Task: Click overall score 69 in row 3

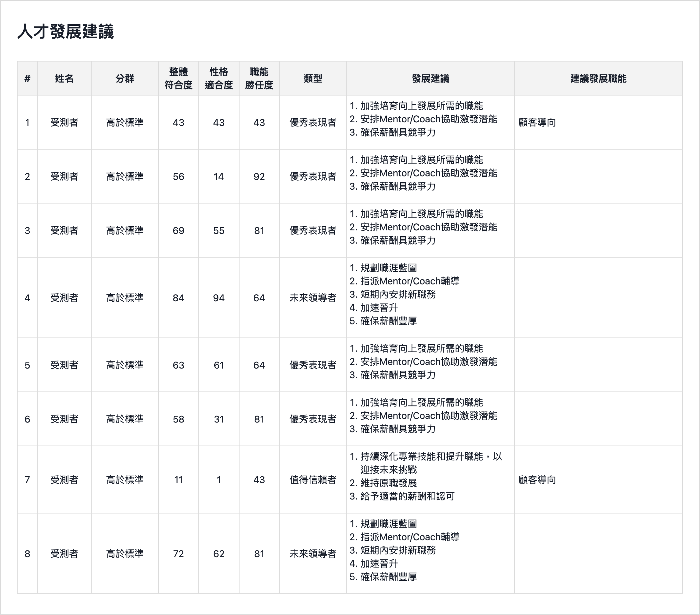Action: 178,231
